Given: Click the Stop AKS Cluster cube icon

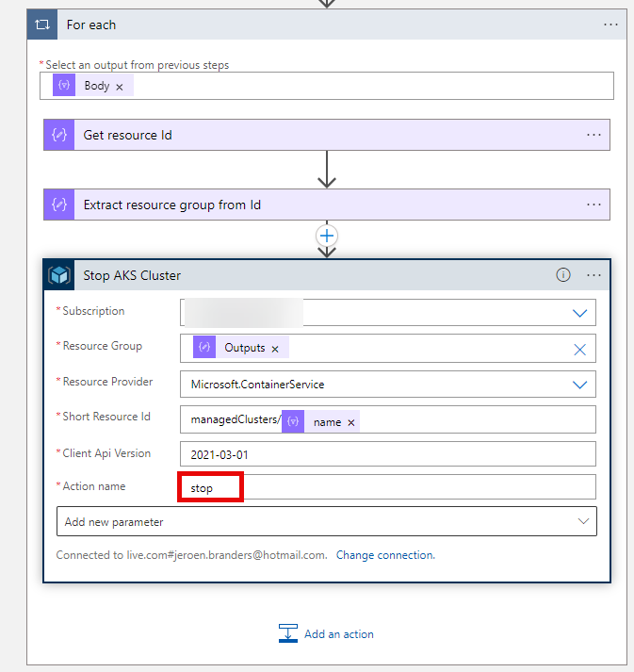Looking at the screenshot, I should [60, 275].
